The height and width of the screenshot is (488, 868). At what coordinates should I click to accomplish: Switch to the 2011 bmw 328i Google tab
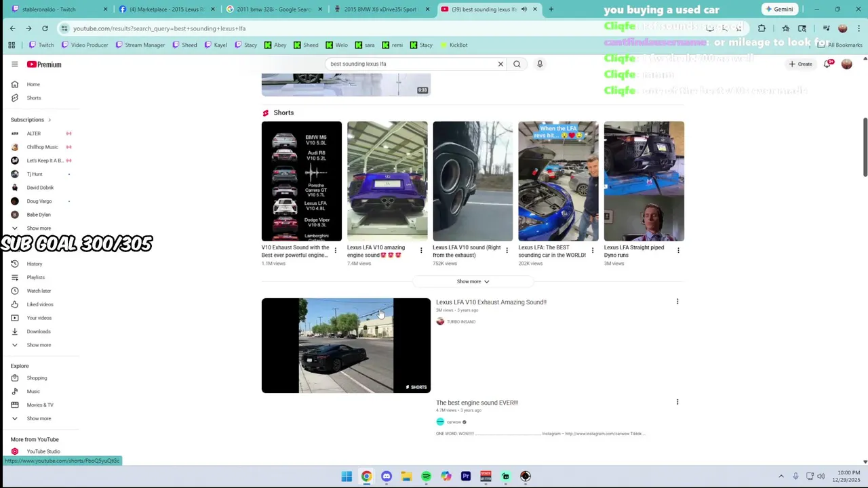point(274,9)
